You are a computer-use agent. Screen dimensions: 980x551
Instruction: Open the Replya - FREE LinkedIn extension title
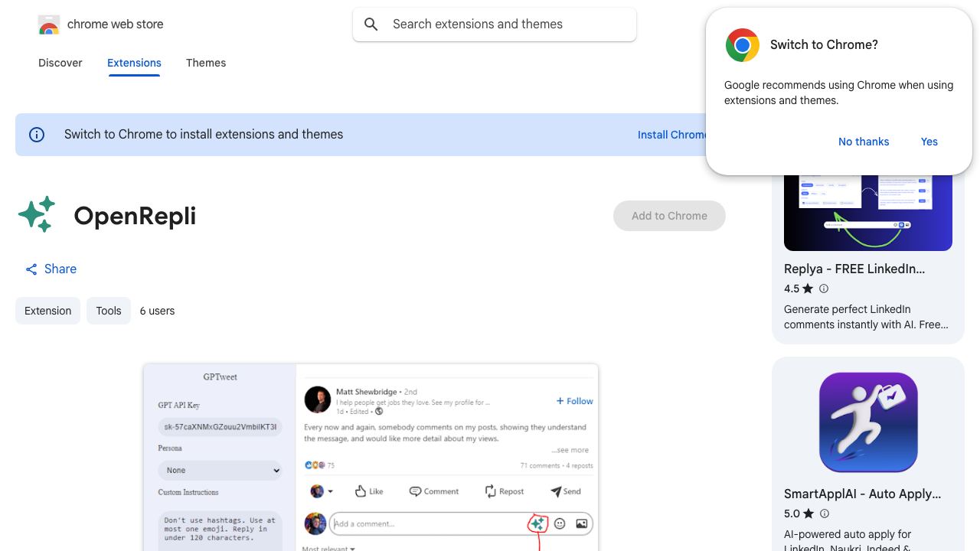point(854,269)
